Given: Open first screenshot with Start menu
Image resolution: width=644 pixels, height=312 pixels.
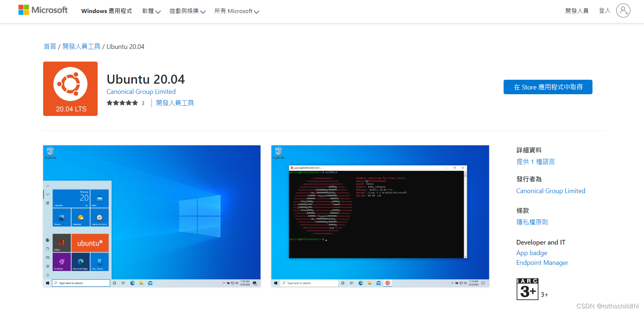Looking at the screenshot, I should (x=152, y=216).
